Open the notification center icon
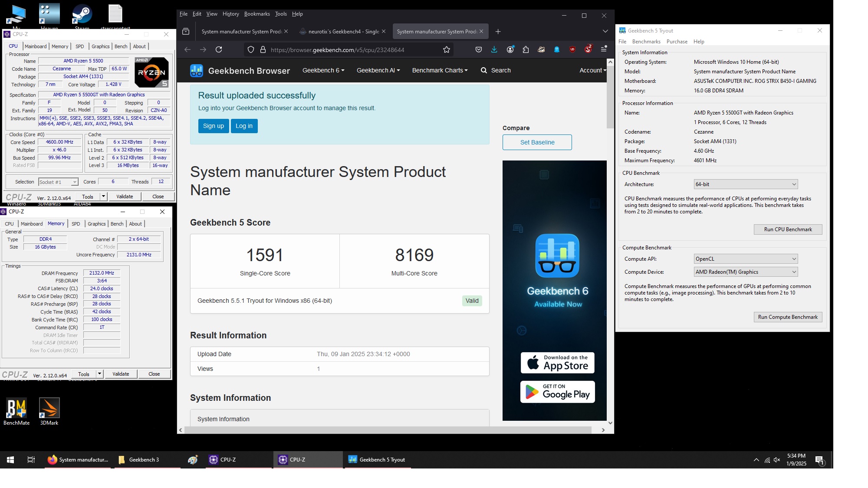Viewport: 868px width, 488px height. pos(819,460)
